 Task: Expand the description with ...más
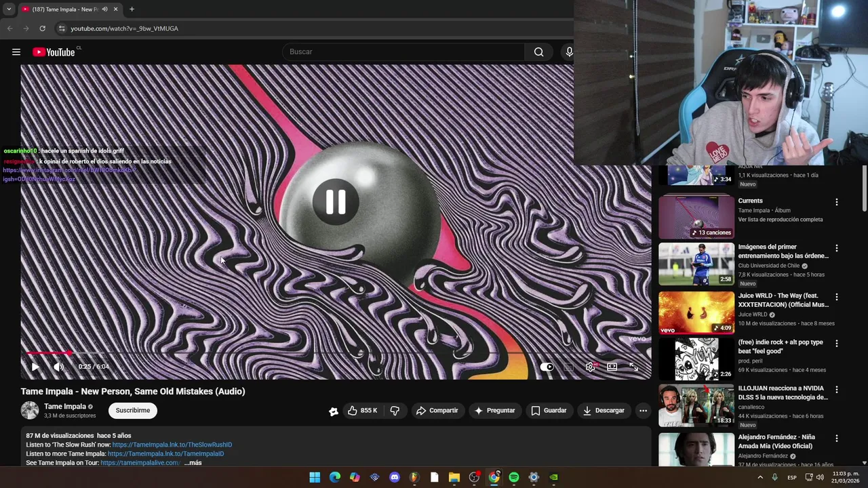pos(193,462)
